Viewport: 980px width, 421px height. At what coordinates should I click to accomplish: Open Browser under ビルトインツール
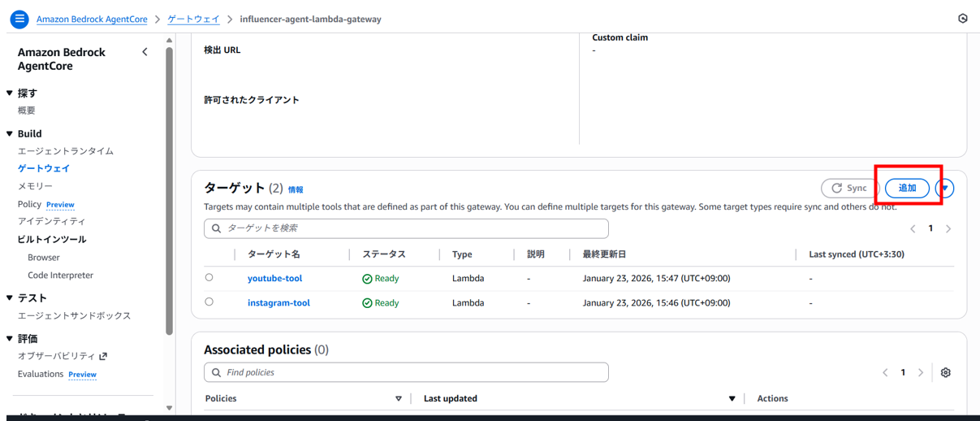[44, 258]
